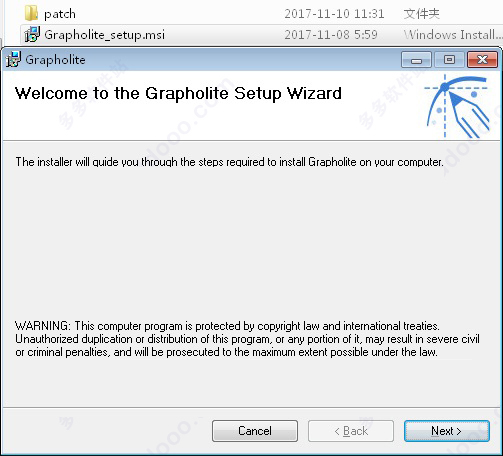Click the installer guide description sentence
Screen dimensions: 503x456
coord(229,162)
